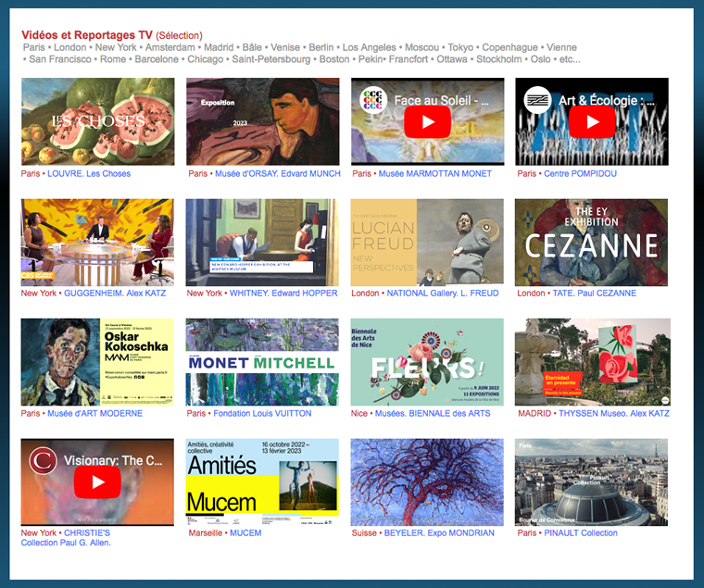The height and width of the screenshot is (588, 704).
Task: Click the PINAULT Collection link
Action: click(580, 533)
